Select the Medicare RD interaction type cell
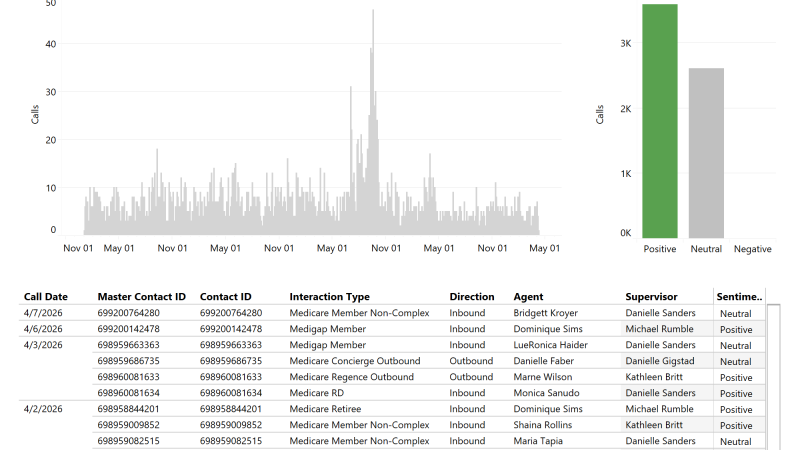The height and width of the screenshot is (450, 800). click(x=317, y=393)
